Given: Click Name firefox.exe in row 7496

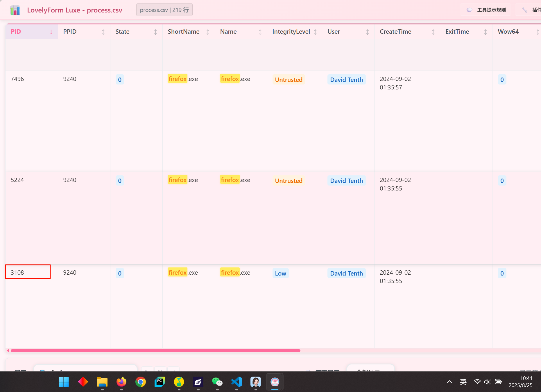Looking at the screenshot, I should [x=235, y=79].
